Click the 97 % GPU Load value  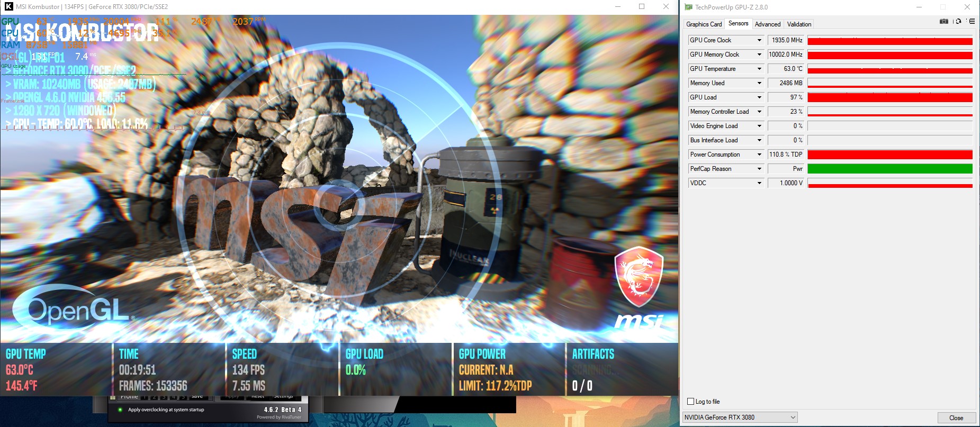(786, 97)
